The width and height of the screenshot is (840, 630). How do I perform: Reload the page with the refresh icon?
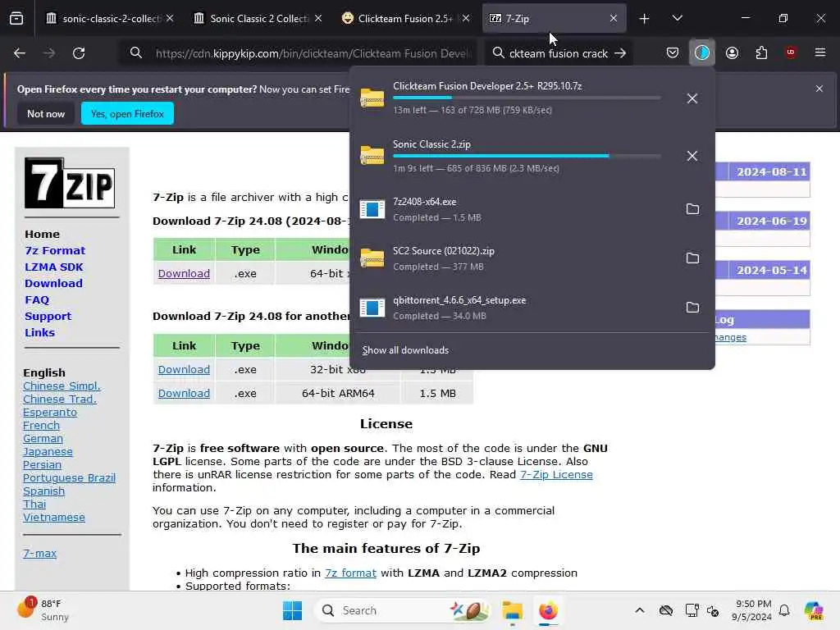coord(79,53)
